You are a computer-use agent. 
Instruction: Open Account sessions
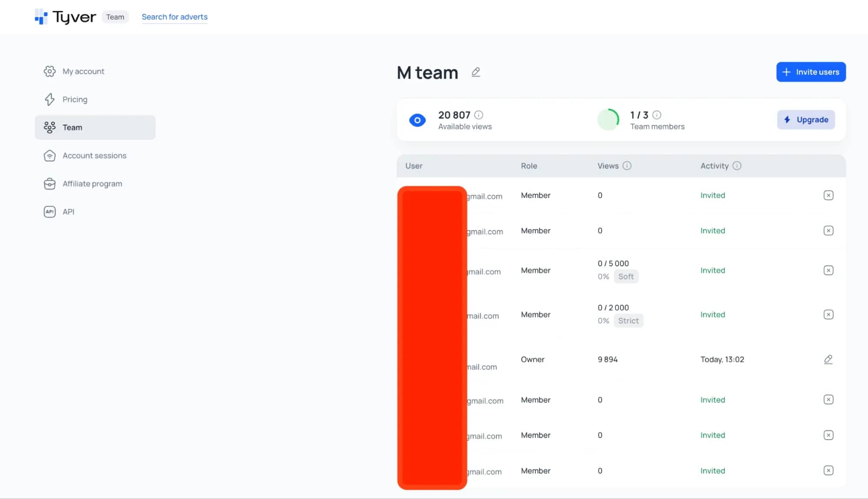point(95,155)
